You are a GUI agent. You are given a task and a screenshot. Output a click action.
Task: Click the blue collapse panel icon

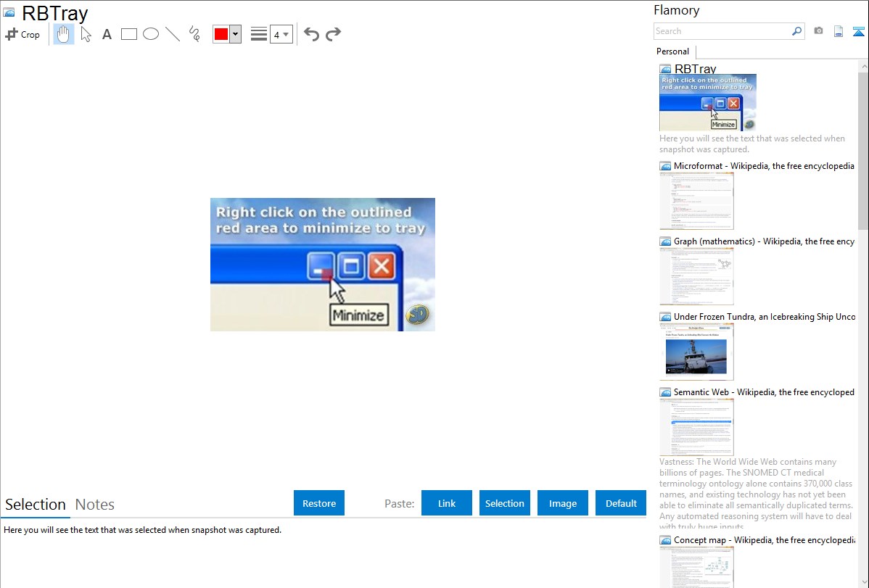(x=858, y=31)
